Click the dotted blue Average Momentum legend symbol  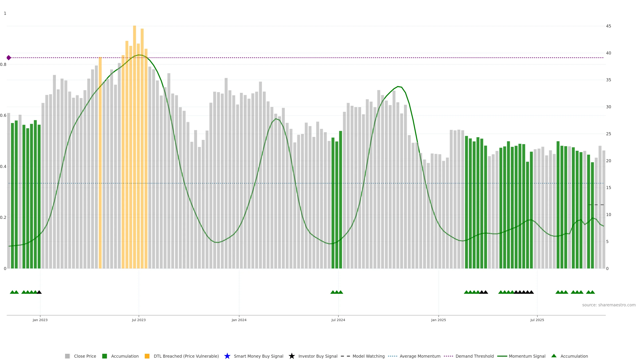tap(392, 356)
